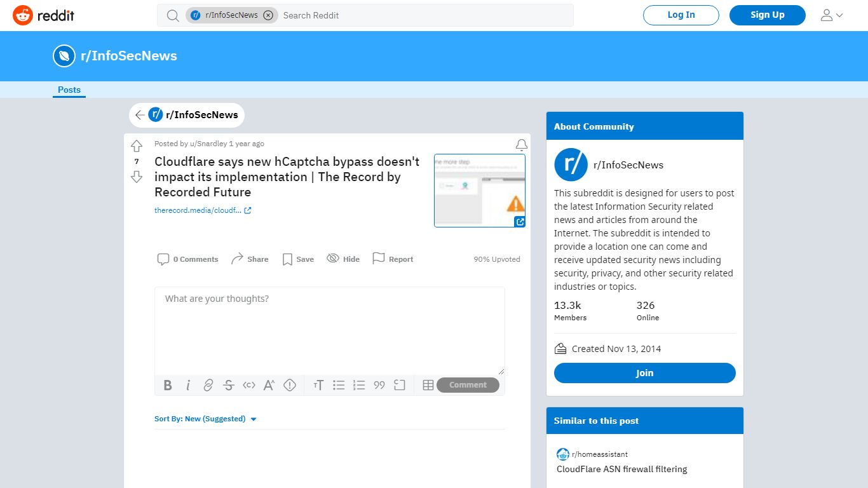Report this post
The image size is (868, 488).
coord(393,259)
